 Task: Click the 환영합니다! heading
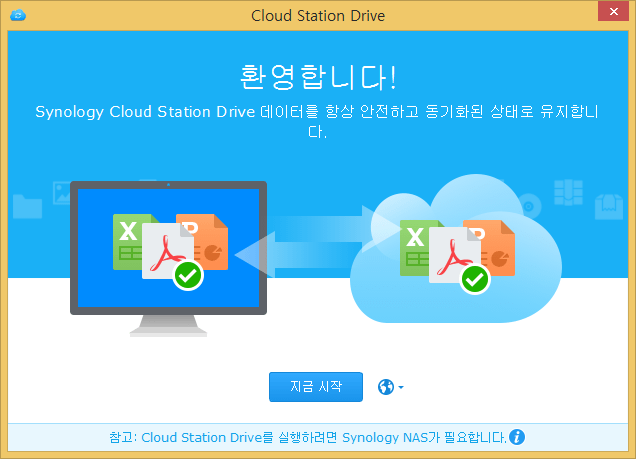(x=318, y=77)
